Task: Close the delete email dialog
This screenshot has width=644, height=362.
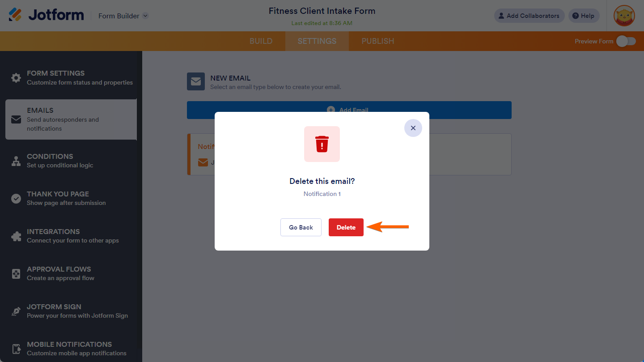Action: tap(413, 128)
